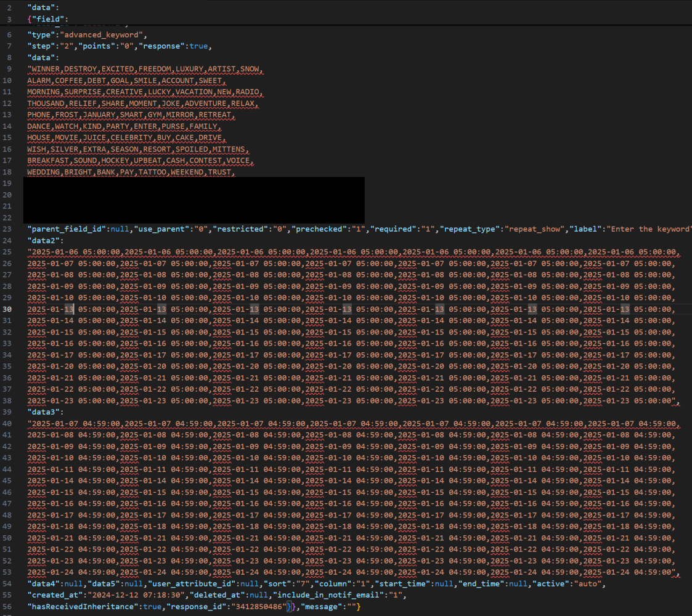Click the word BREAKFAST
692x616 pixels.
click(48, 161)
